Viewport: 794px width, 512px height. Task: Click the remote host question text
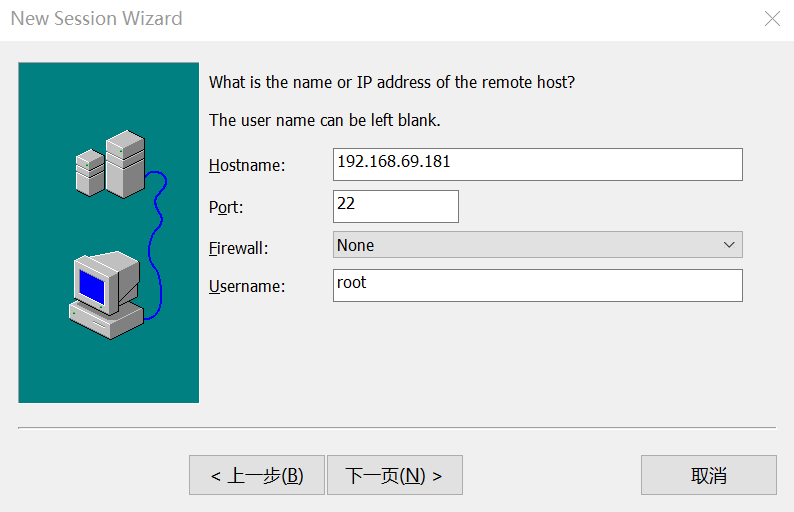pos(391,82)
